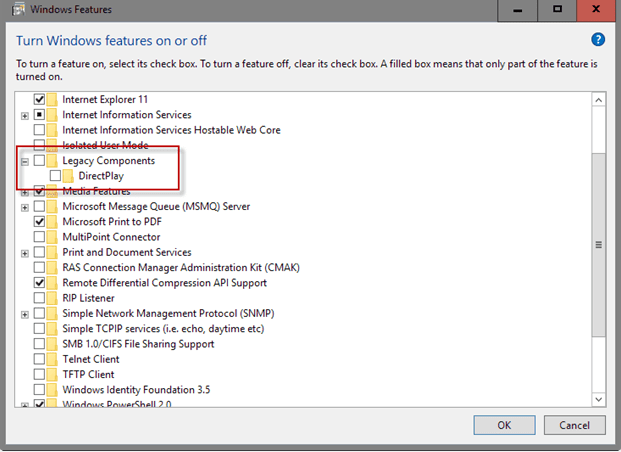Click the Legacy Components folder icon
621x452 pixels.
(x=52, y=161)
